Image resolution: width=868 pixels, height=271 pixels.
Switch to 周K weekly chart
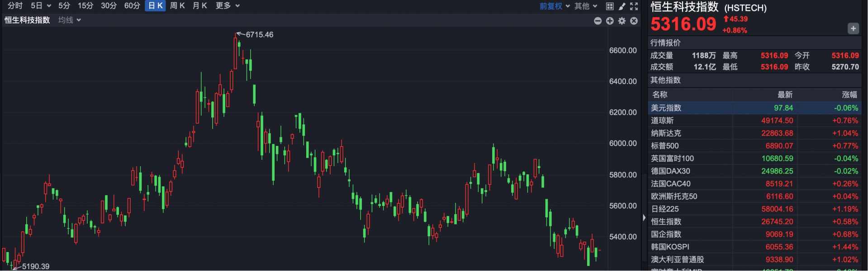[x=177, y=5]
